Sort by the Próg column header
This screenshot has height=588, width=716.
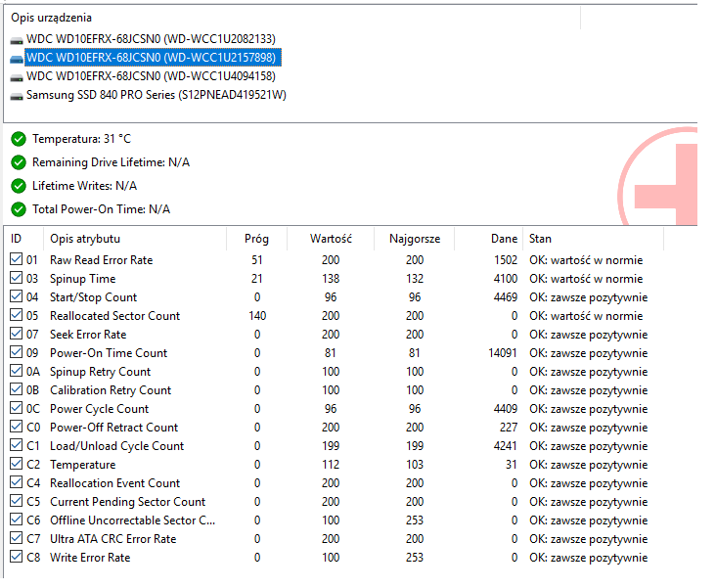[x=256, y=239]
